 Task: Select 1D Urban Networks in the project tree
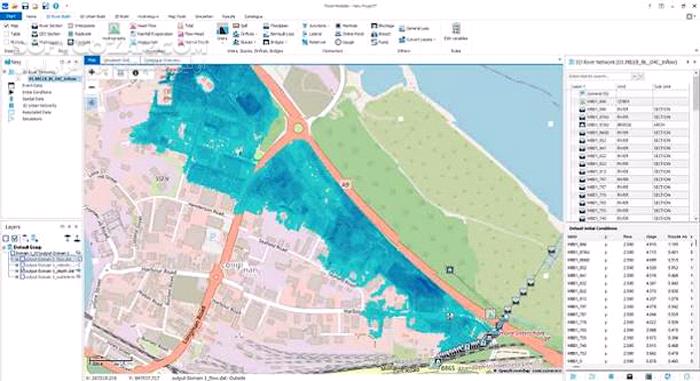[x=39, y=105]
